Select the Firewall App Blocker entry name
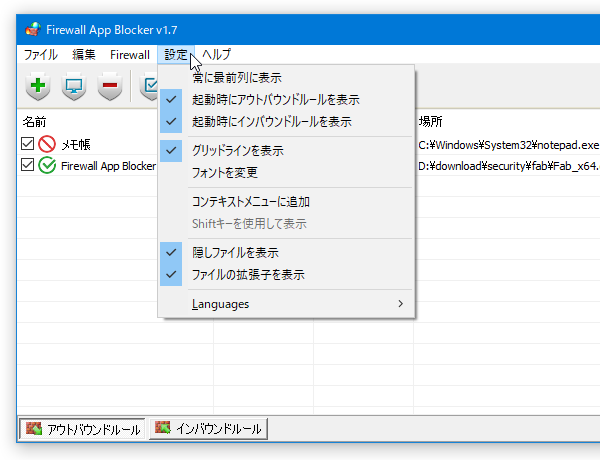 [108, 166]
